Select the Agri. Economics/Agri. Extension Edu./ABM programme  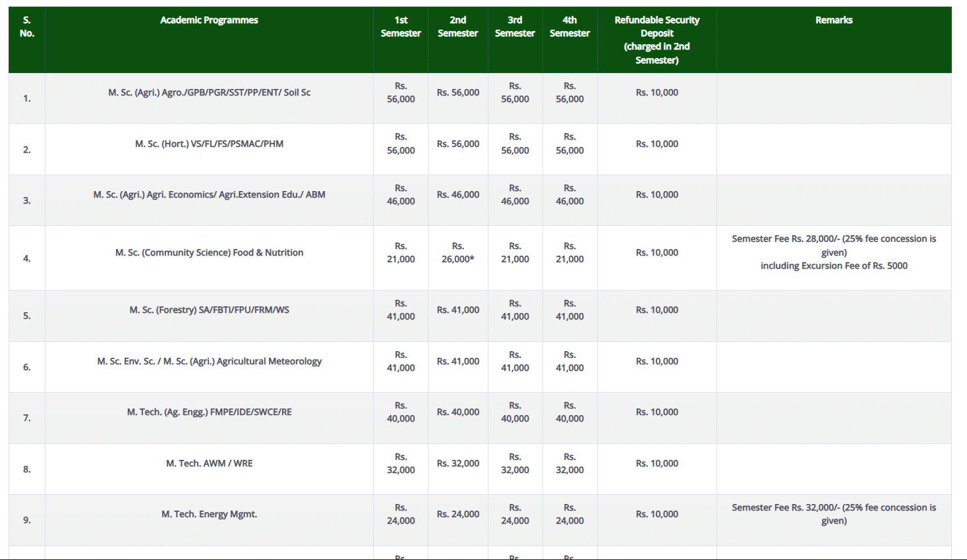point(209,195)
